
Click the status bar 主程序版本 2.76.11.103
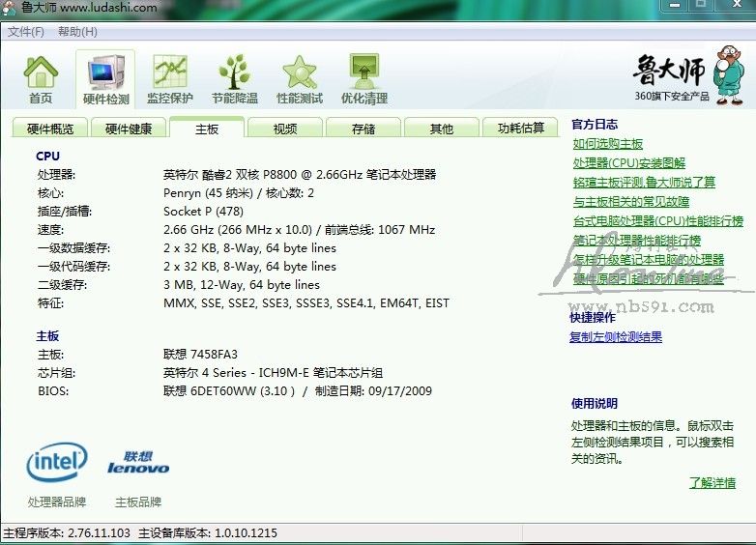point(67,533)
